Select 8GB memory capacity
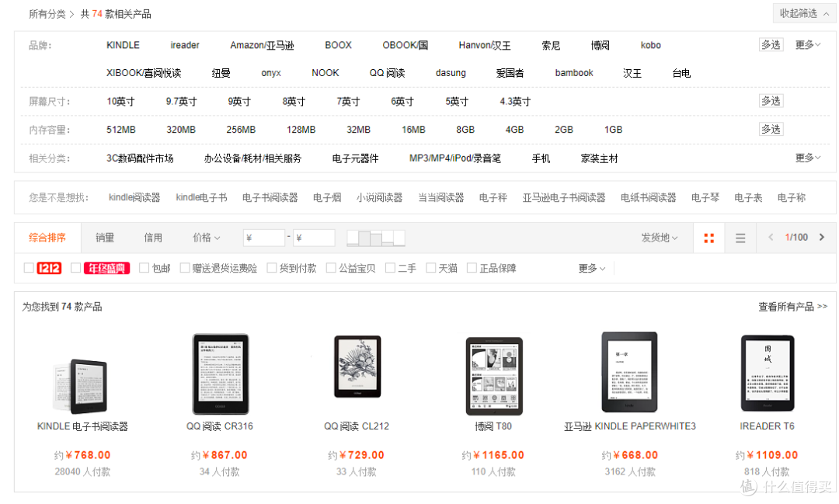 click(465, 130)
